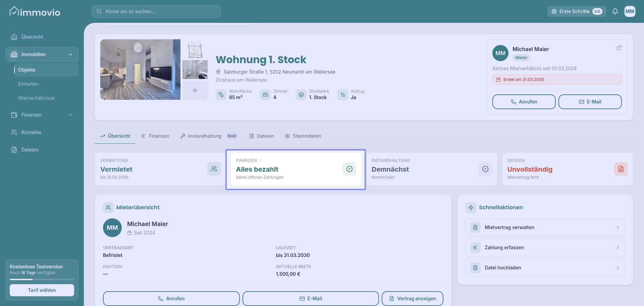Expand the Finanzen sidebar menu

[x=70, y=115]
